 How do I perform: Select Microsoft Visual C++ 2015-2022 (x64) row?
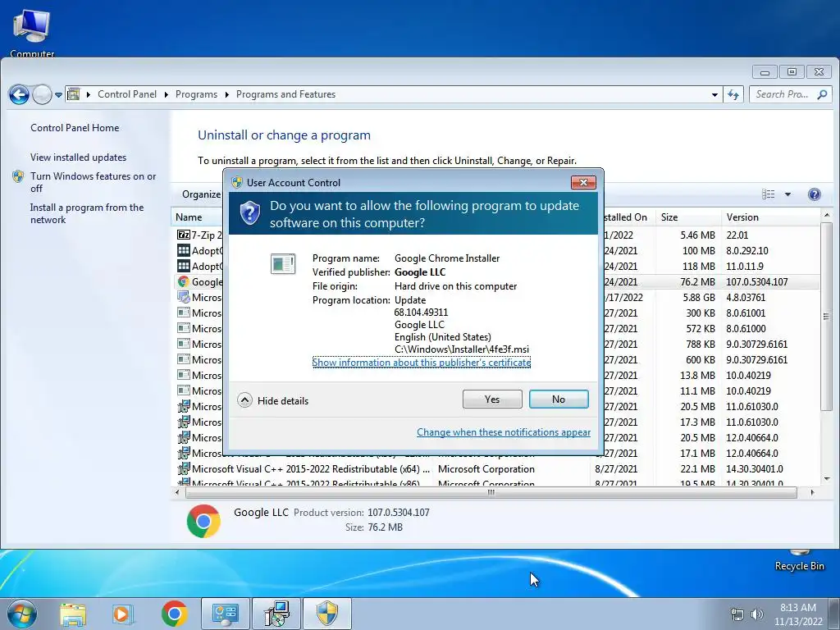495,468
